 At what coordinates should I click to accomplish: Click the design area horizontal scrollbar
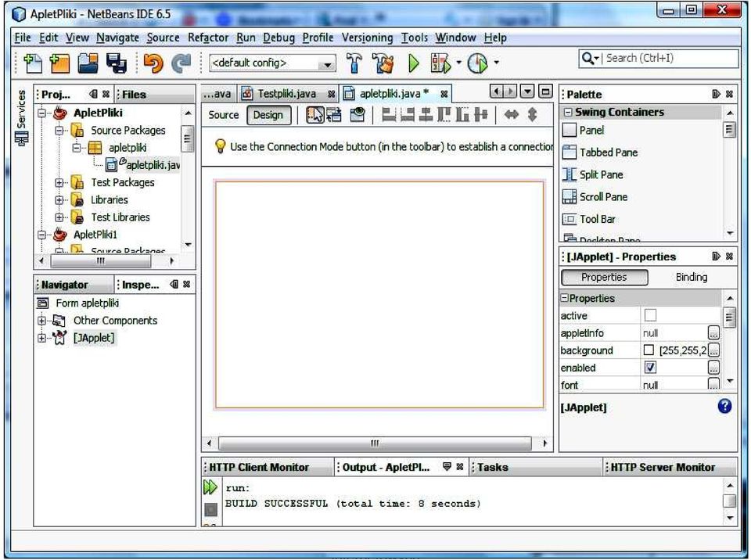pyautogui.click(x=375, y=443)
